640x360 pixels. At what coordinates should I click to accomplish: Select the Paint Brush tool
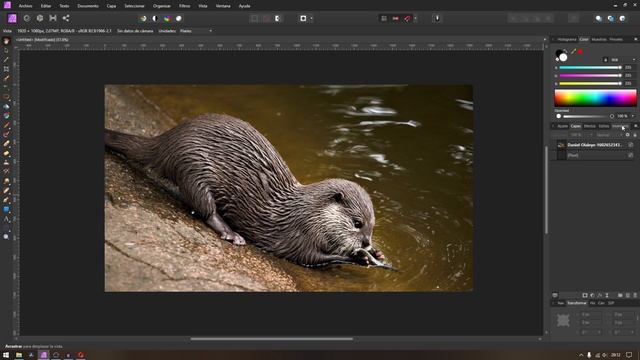[x=6, y=125]
